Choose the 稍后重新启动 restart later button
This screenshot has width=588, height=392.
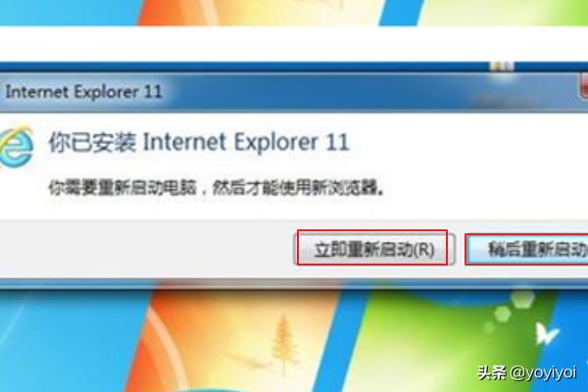click(x=526, y=249)
